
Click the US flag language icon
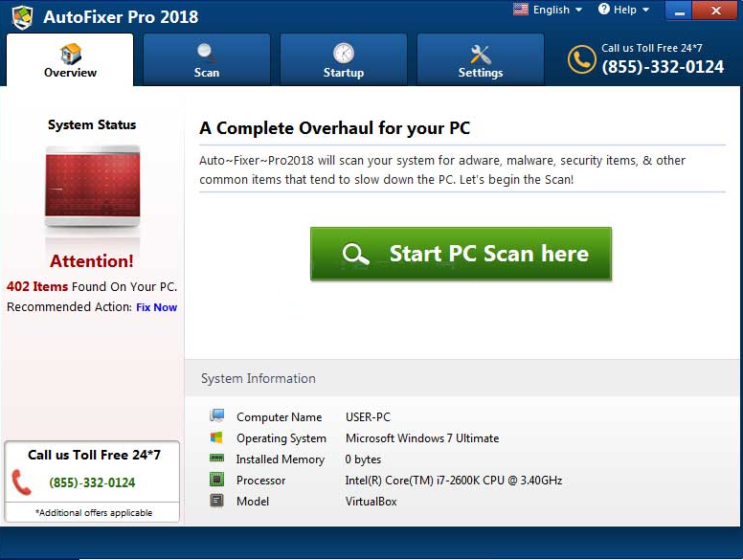point(521,10)
